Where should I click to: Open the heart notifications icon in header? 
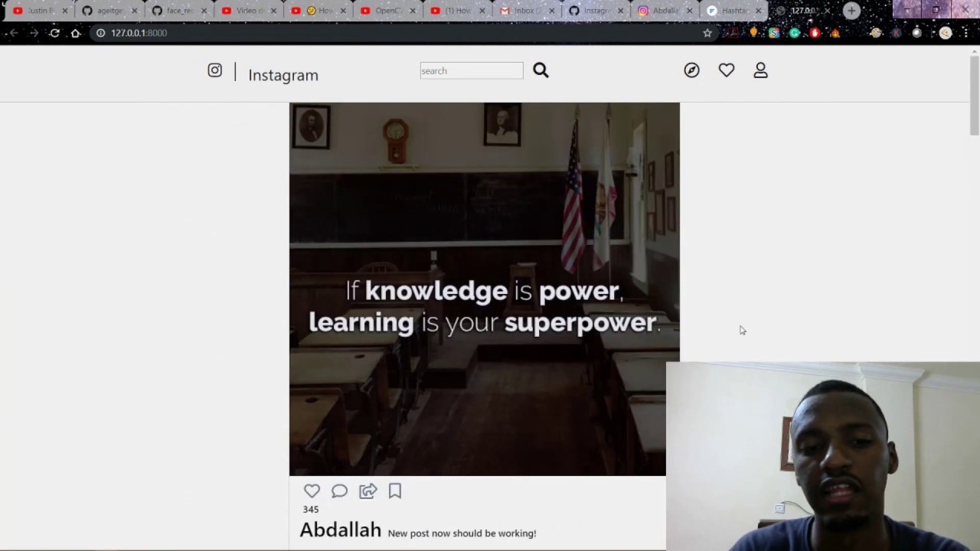coord(727,70)
